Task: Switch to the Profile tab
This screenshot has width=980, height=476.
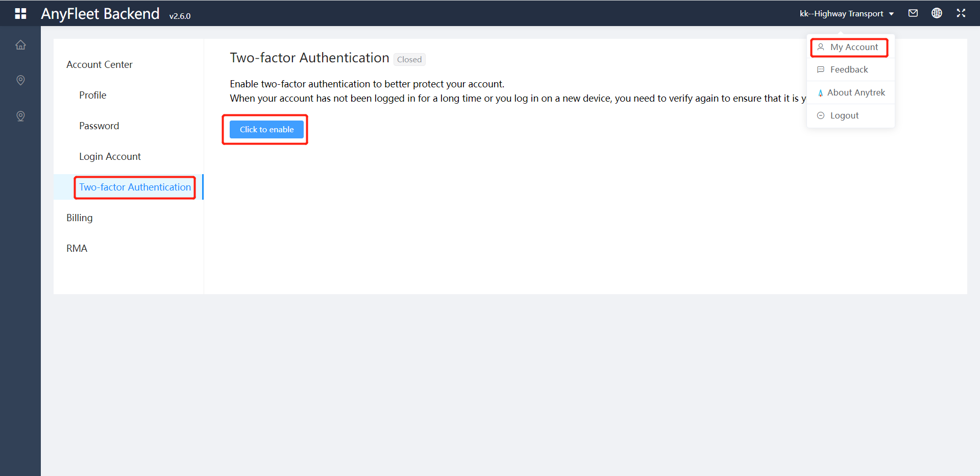Action: coord(92,95)
